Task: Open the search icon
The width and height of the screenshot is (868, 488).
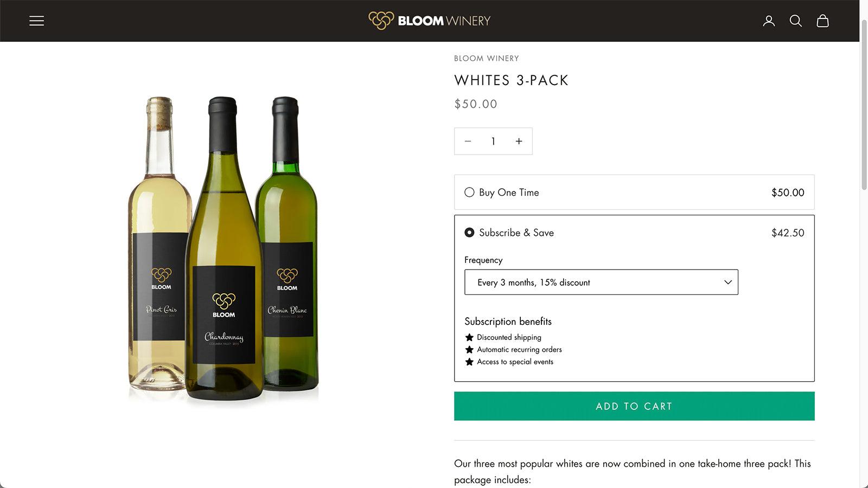Action: (796, 21)
